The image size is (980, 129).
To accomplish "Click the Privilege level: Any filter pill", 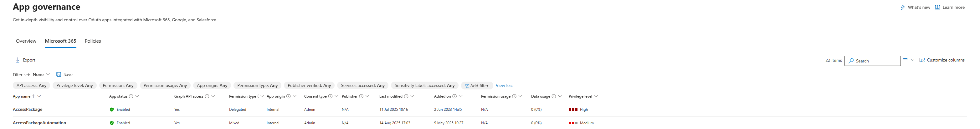I will (x=74, y=85).
